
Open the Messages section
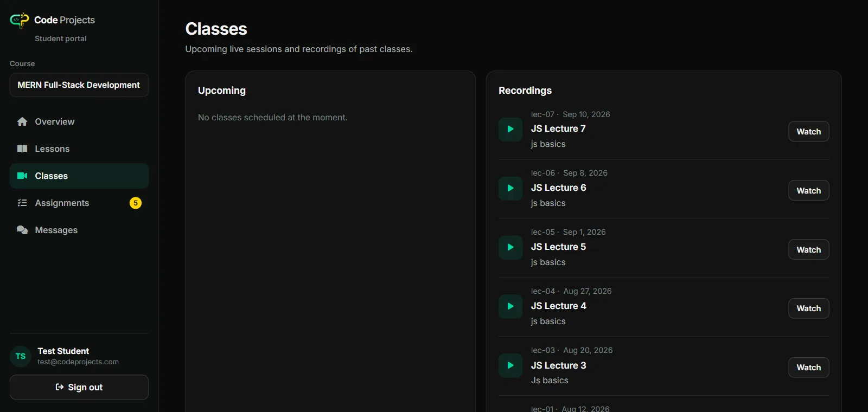click(79, 230)
